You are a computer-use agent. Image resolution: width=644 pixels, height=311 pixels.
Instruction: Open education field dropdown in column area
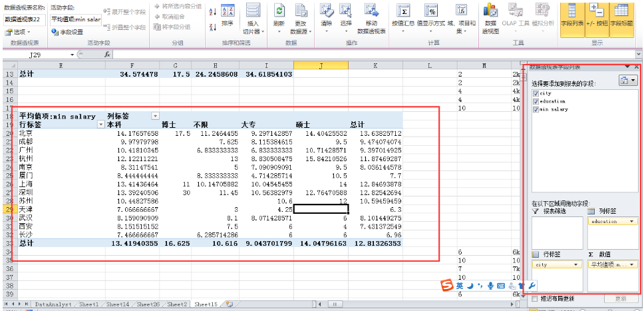coord(631,221)
